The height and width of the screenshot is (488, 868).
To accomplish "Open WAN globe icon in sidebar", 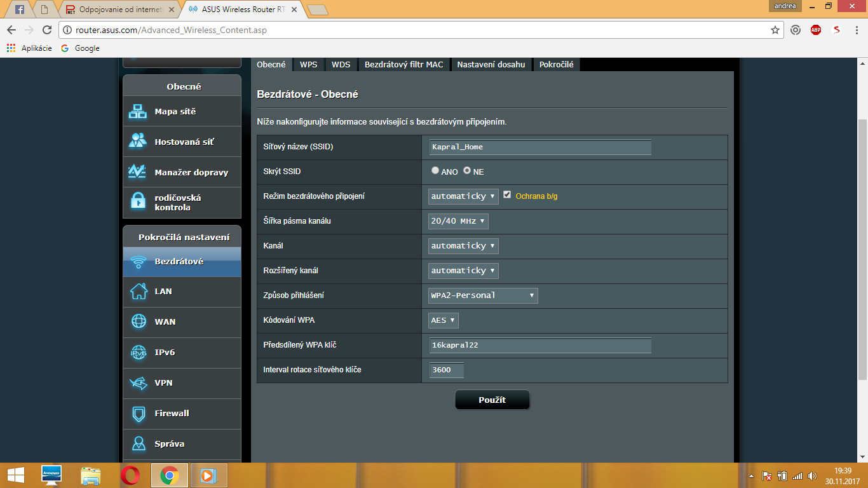I will [x=138, y=322].
